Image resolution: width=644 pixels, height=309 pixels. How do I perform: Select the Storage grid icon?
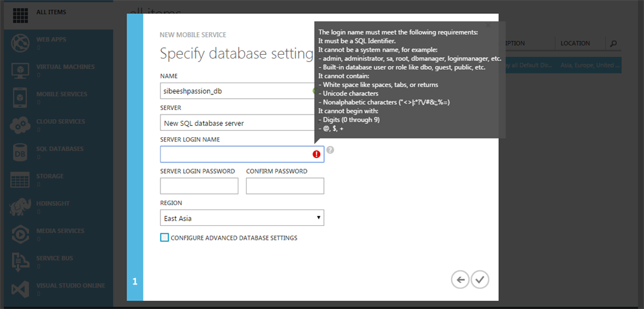click(x=20, y=179)
